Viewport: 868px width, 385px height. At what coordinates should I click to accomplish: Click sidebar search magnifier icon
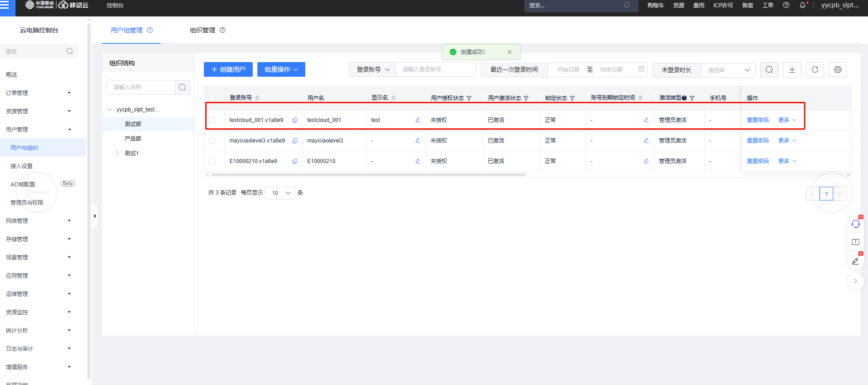pyautogui.click(x=69, y=51)
